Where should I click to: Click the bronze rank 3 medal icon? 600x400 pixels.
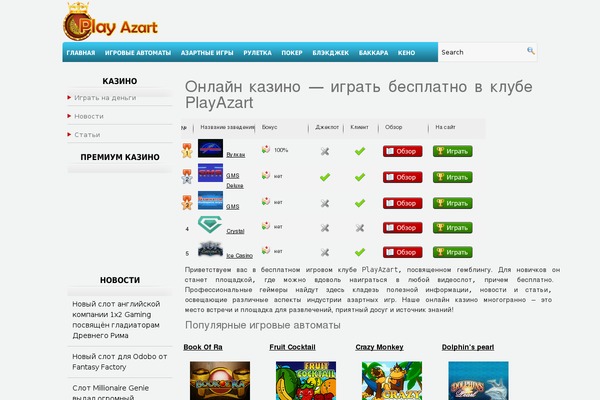pyautogui.click(x=187, y=202)
